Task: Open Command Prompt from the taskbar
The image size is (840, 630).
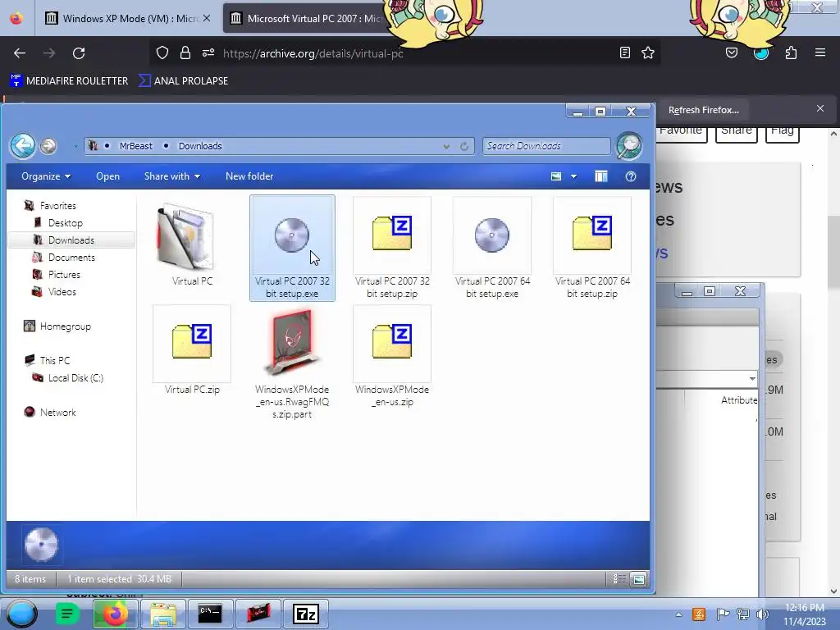Action: 210,614
